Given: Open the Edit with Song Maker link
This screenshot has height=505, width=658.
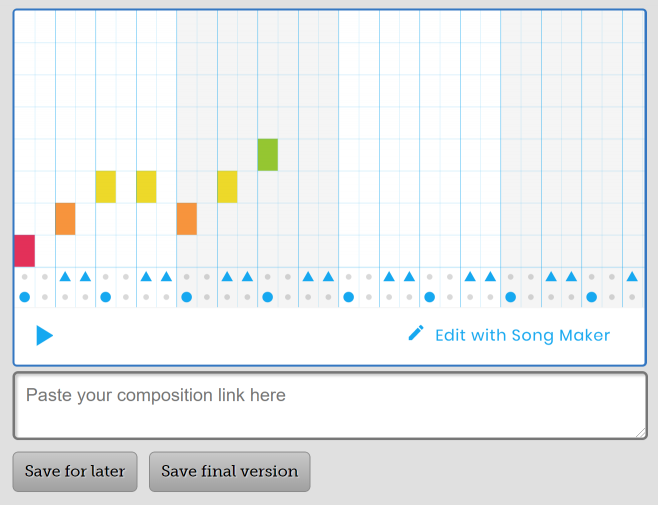Looking at the screenshot, I should [x=521, y=335].
